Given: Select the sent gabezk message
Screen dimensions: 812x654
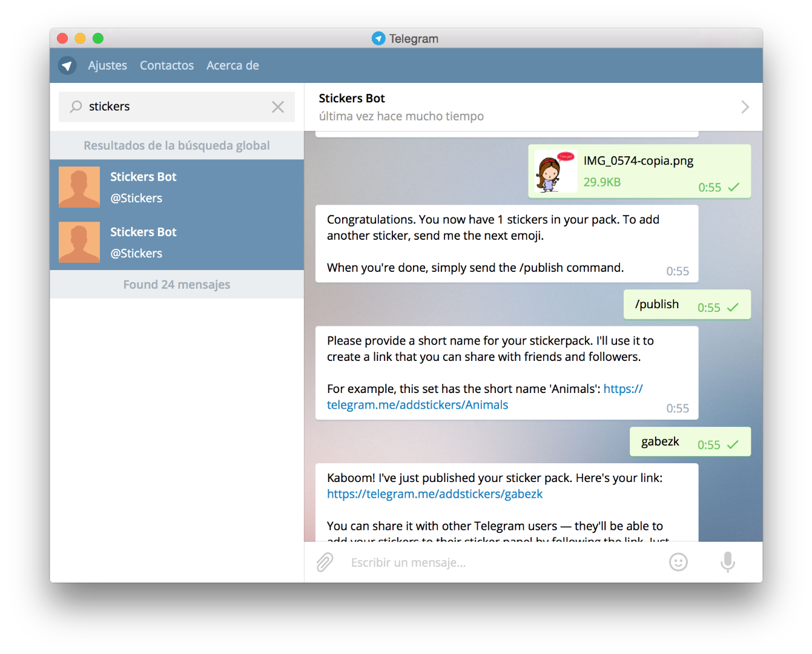Looking at the screenshot, I should click(690, 442).
